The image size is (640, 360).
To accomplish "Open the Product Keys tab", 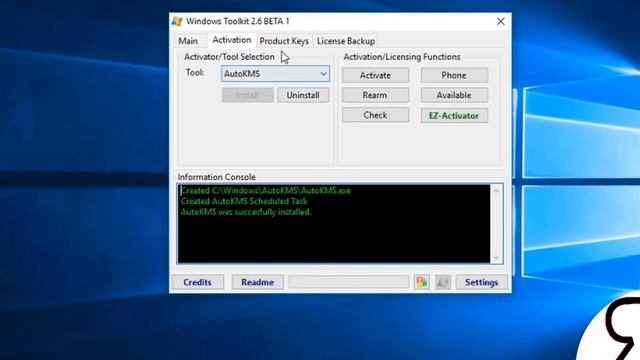I will tap(284, 41).
